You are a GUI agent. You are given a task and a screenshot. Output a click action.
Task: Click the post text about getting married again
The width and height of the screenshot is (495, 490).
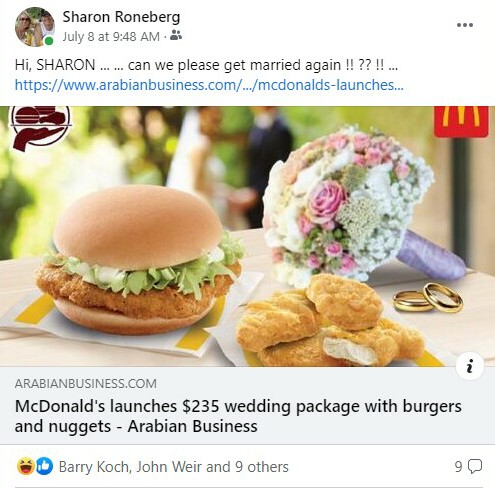click(206, 65)
